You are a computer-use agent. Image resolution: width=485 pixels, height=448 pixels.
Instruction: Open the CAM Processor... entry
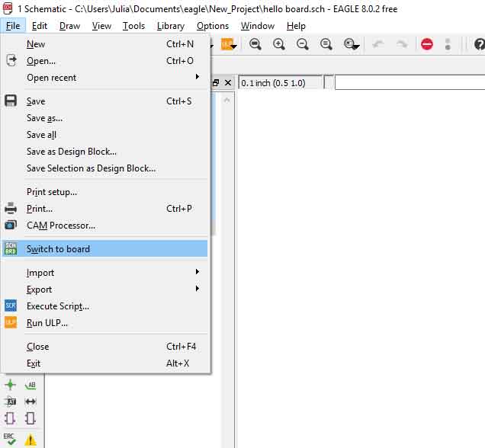(105, 226)
